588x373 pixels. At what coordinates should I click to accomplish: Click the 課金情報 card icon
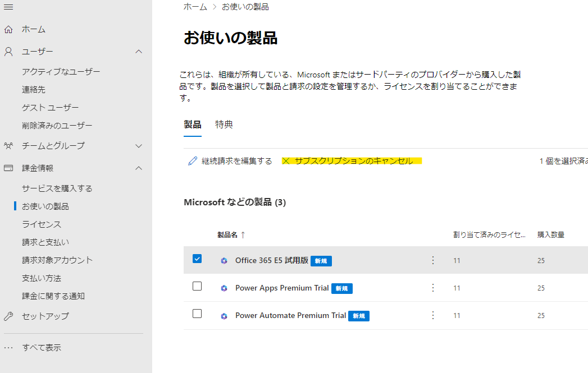pyautogui.click(x=8, y=168)
